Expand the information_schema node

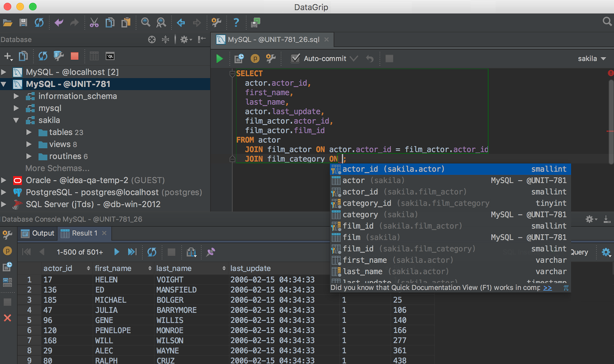pos(16,96)
